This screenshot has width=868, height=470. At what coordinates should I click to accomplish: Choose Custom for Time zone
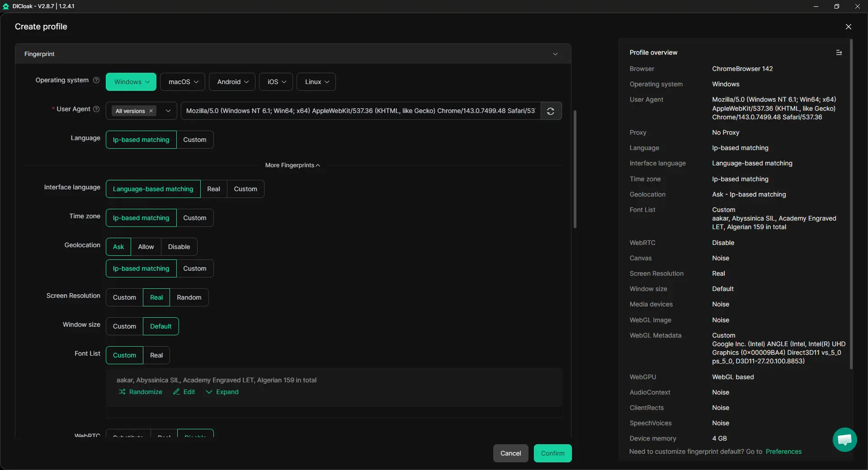(194, 218)
